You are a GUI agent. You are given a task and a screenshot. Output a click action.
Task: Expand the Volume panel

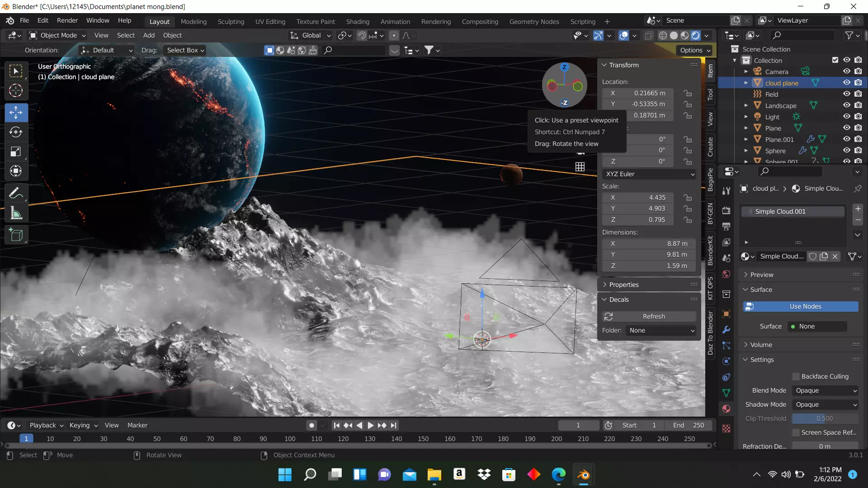point(761,345)
